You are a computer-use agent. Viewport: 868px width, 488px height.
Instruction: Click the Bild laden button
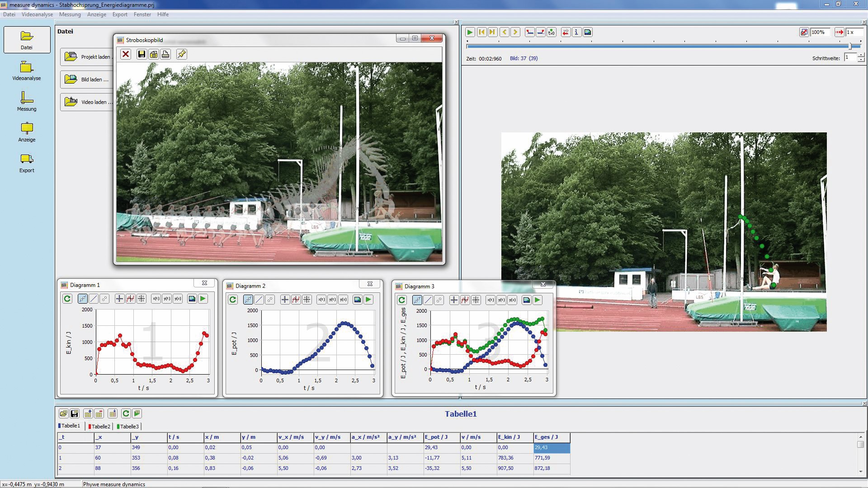click(87, 80)
